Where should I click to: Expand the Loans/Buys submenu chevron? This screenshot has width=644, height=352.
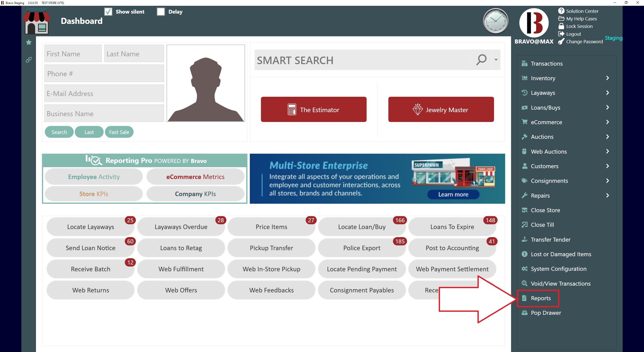pyautogui.click(x=608, y=107)
